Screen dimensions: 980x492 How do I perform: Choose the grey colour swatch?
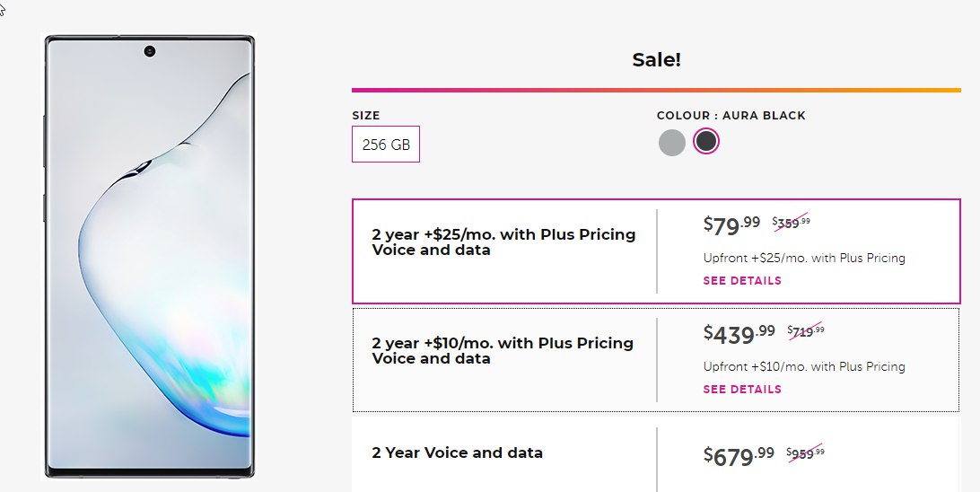(x=672, y=143)
